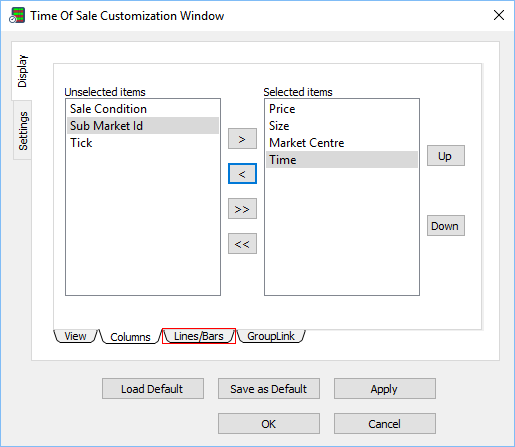
Task: Select the Columns tab
Action: coord(130,337)
